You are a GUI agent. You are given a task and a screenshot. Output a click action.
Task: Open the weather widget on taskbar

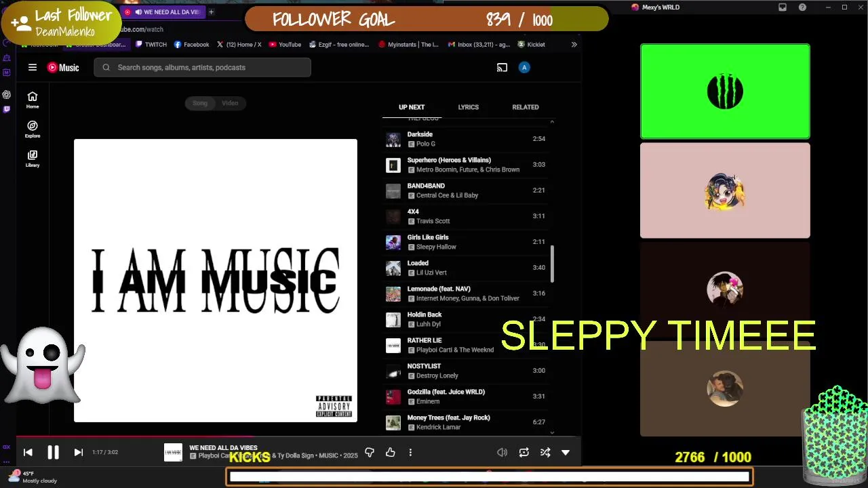click(x=33, y=477)
